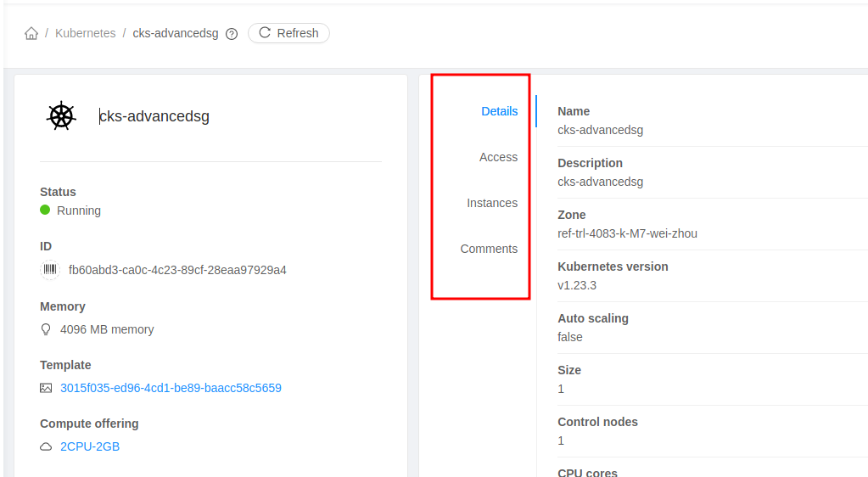
Task: Click the cks-advancedsg breadcrumb text
Action: [x=176, y=33]
